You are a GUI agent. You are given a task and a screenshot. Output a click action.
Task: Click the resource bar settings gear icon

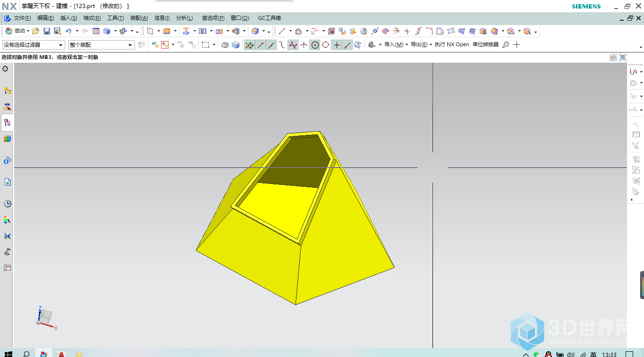click(5, 69)
